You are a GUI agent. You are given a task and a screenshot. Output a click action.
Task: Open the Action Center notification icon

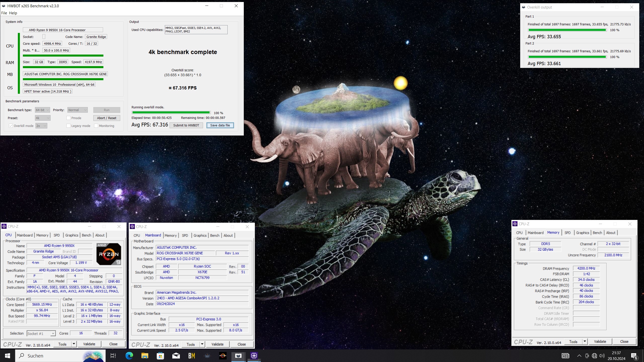(634, 356)
